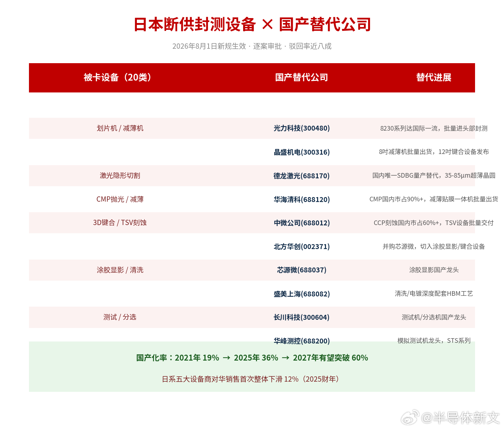Select progress text 模拟测试机龙头，STS系列
The height and width of the screenshot is (430, 504).
click(434, 341)
